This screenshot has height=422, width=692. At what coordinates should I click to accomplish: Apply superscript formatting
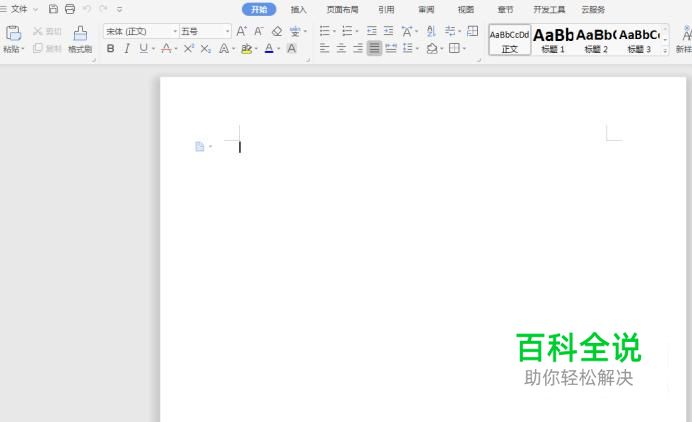point(188,48)
